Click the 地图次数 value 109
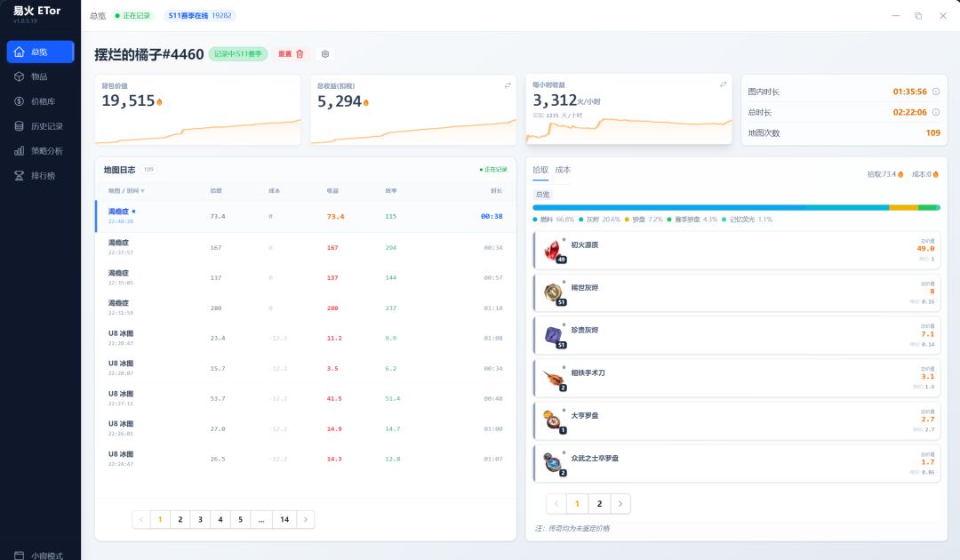960x560 pixels. [933, 132]
